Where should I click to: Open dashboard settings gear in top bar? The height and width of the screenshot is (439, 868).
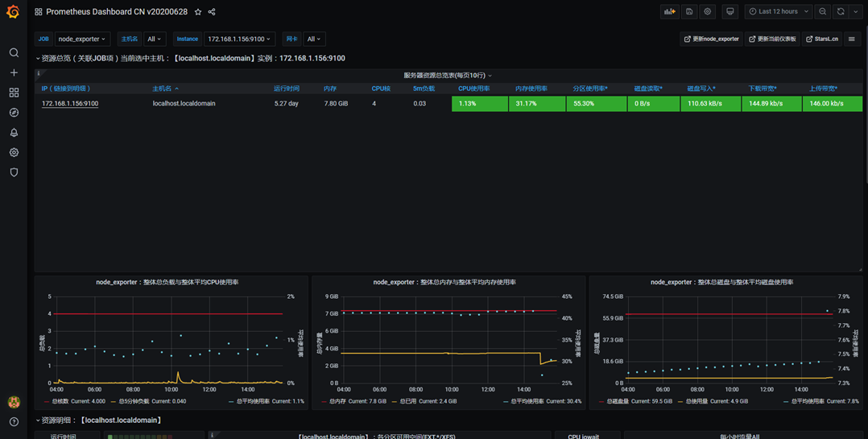tap(708, 11)
